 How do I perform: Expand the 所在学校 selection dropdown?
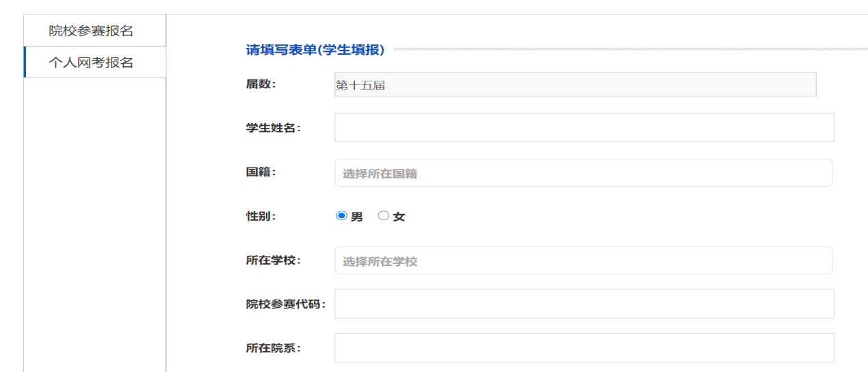pos(583,261)
